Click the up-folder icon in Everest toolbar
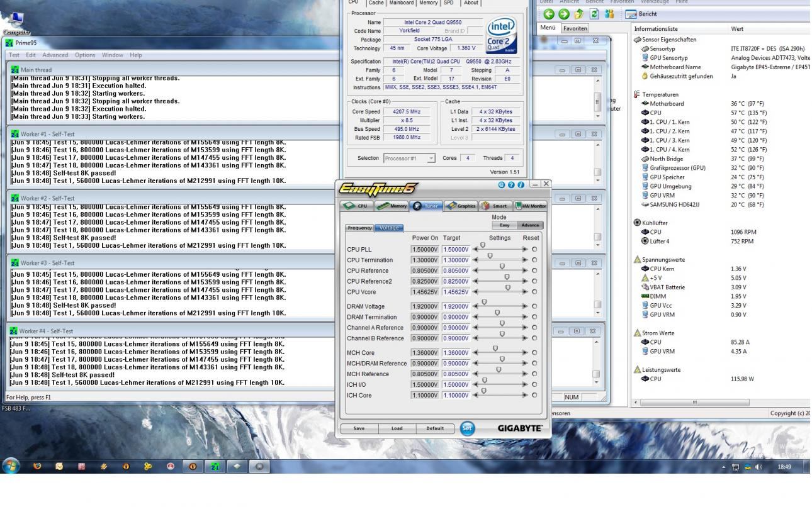Screen dimensions: 812x507 (x=578, y=14)
